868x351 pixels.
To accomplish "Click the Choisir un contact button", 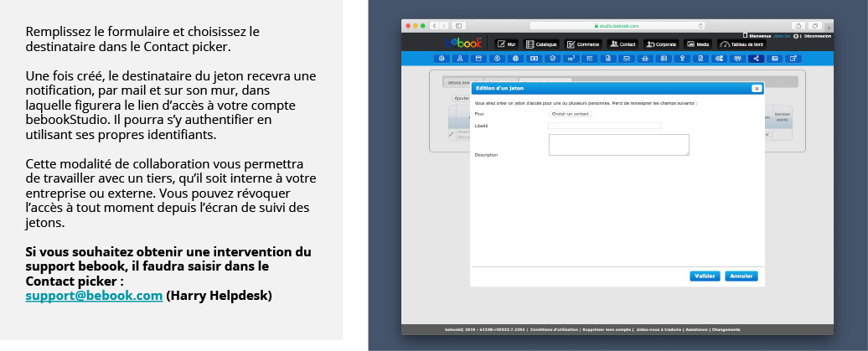I will (x=571, y=113).
